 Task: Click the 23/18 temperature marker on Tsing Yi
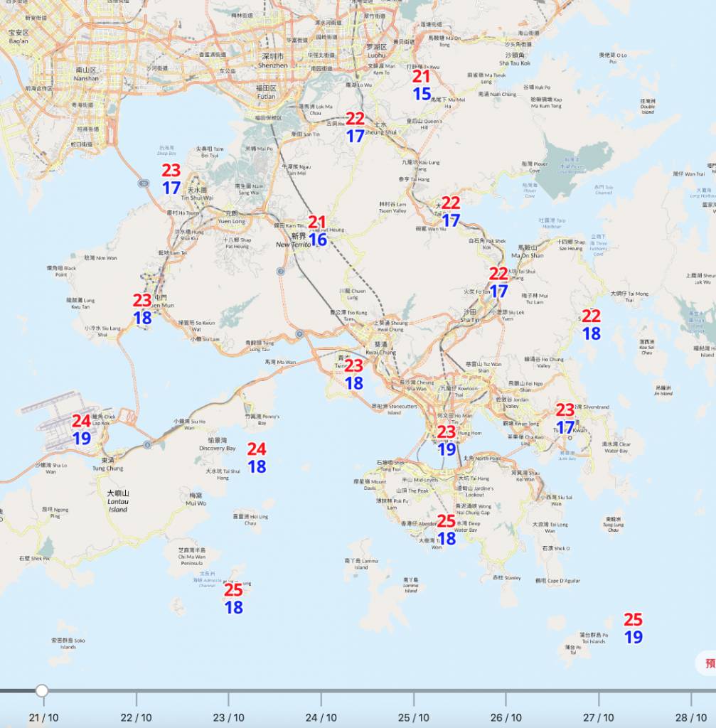[x=354, y=375]
